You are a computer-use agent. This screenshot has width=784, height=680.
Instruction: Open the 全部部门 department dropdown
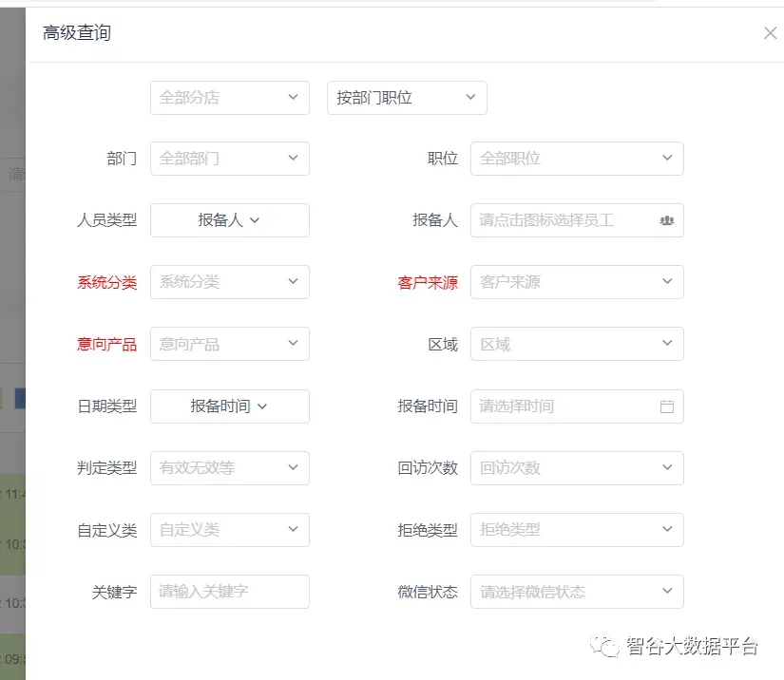230,159
